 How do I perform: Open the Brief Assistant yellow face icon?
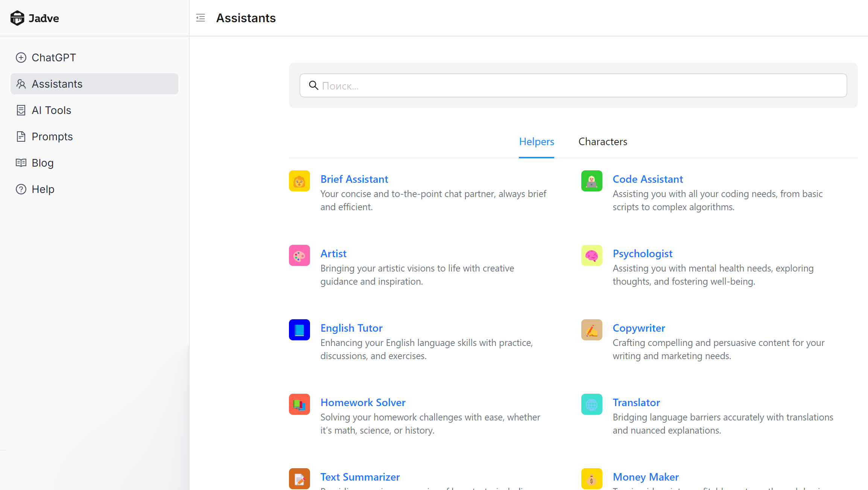tap(299, 181)
